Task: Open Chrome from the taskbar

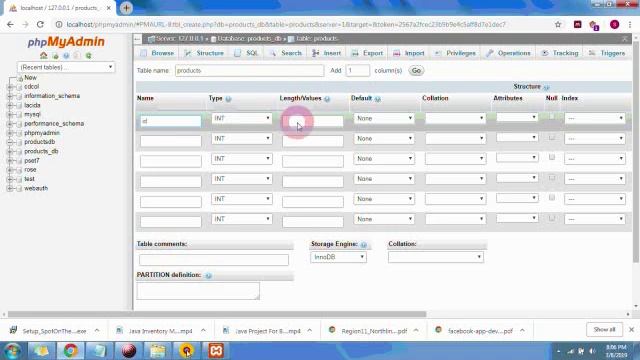Action: tap(70, 351)
